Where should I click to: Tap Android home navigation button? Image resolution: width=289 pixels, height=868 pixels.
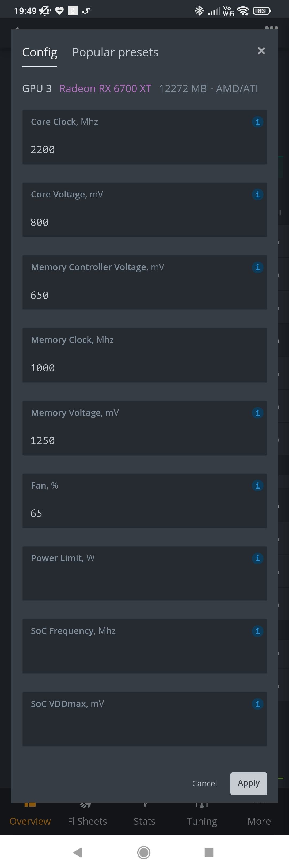[144, 852]
